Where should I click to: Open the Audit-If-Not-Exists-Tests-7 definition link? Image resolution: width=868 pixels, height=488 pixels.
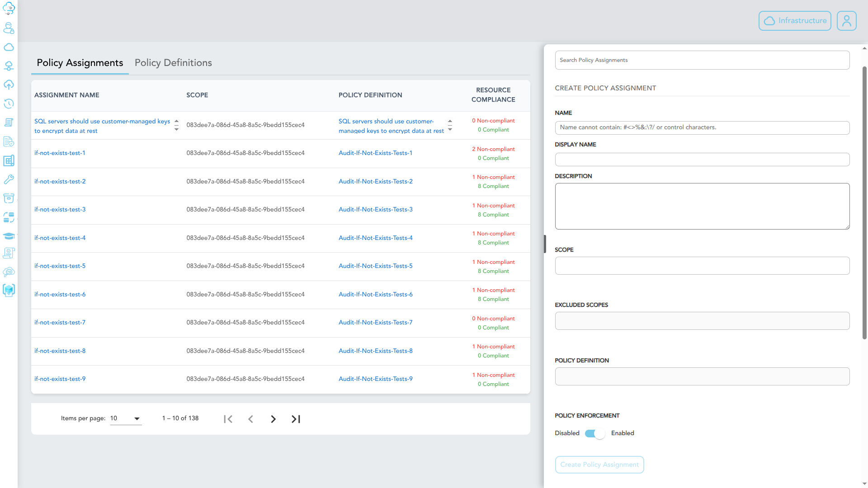pos(375,323)
